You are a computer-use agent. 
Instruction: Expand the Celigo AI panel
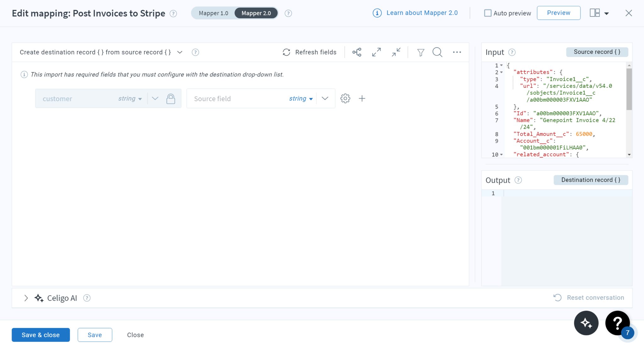[x=26, y=298]
